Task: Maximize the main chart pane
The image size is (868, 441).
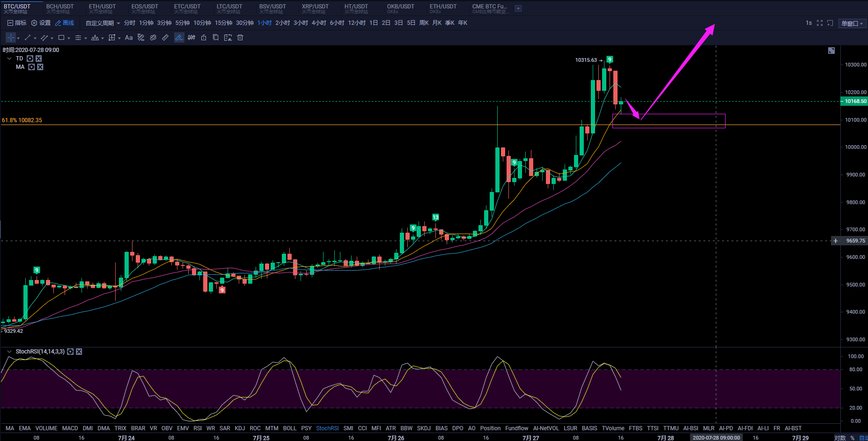Action: click(x=831, y=51)
